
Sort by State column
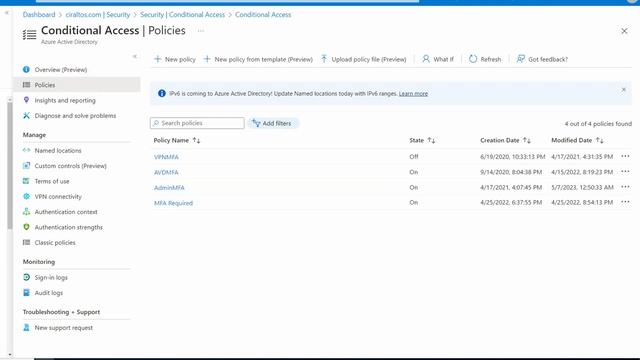click(422, 140)
